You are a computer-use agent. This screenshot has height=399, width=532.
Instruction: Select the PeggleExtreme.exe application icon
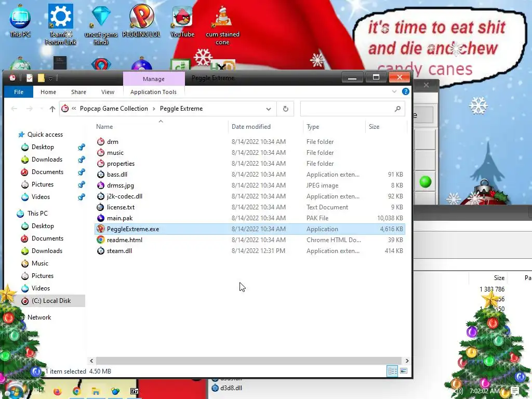point(101,229)
